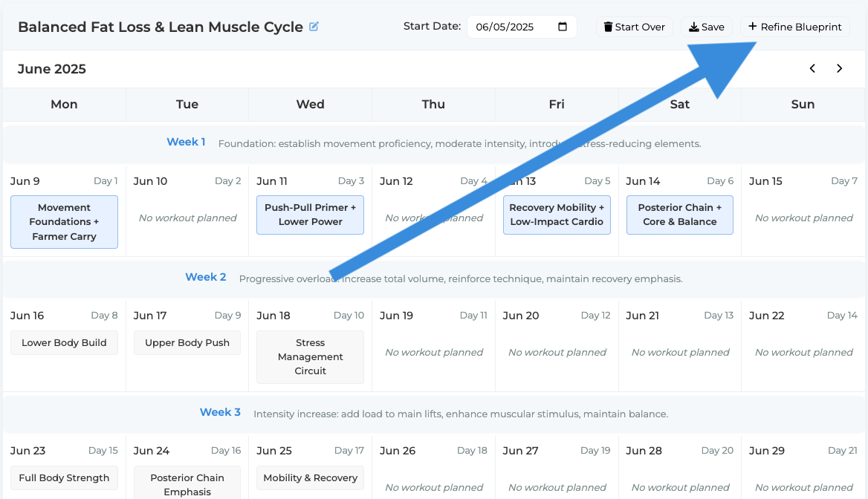Go to previous month arrow

point(812,68)
